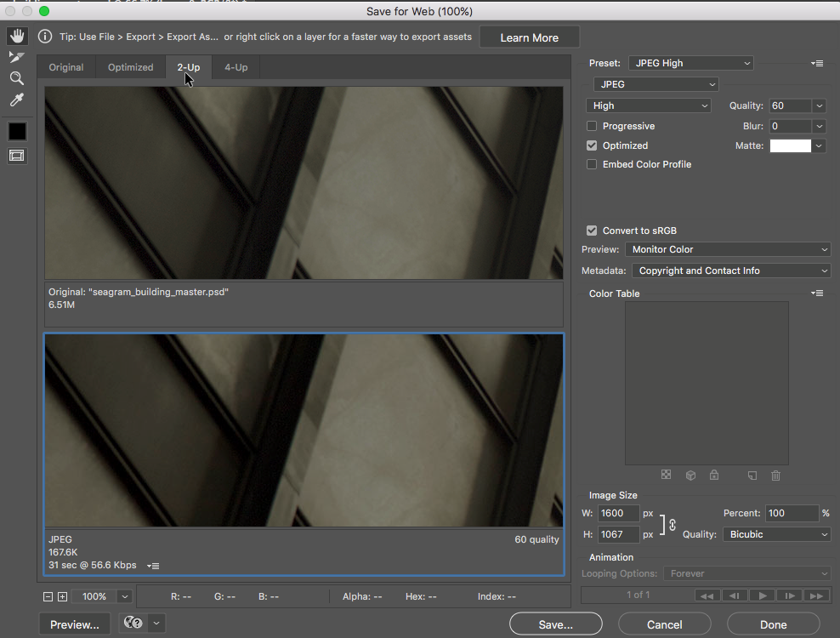Click the constrain proportions link icon
Screen dimensions: 840x638
[672, 525]
